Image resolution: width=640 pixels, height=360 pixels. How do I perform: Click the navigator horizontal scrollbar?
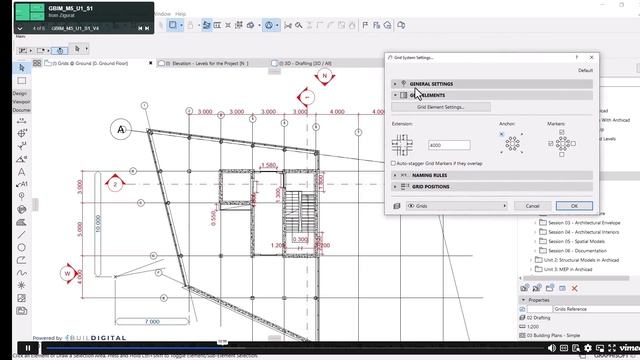point(577,278)
